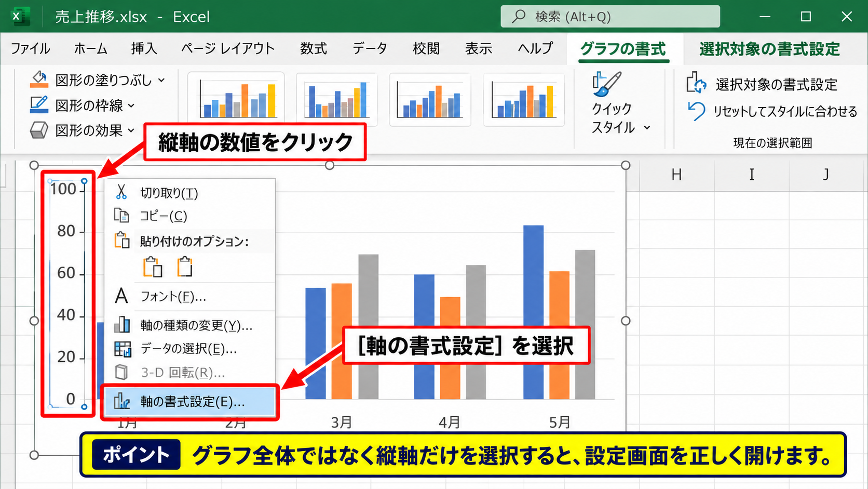
Task: Click the リセットしてスタイルに合わせる undo icon
Action: [x=696, y=111]
